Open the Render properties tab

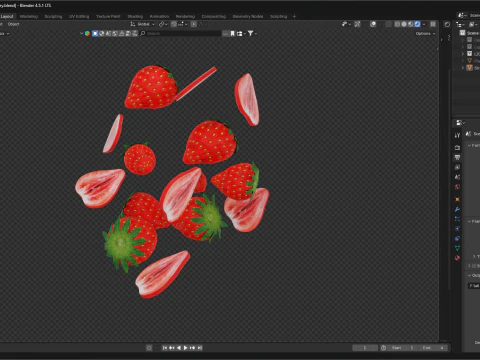[x=457, y=147]
